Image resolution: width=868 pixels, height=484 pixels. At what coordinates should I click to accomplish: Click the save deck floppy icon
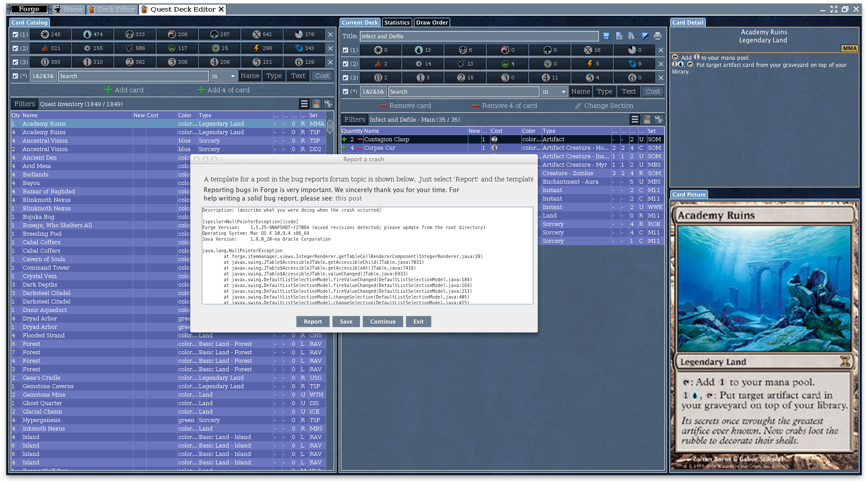pyautogui.click(x=606, y=36)
